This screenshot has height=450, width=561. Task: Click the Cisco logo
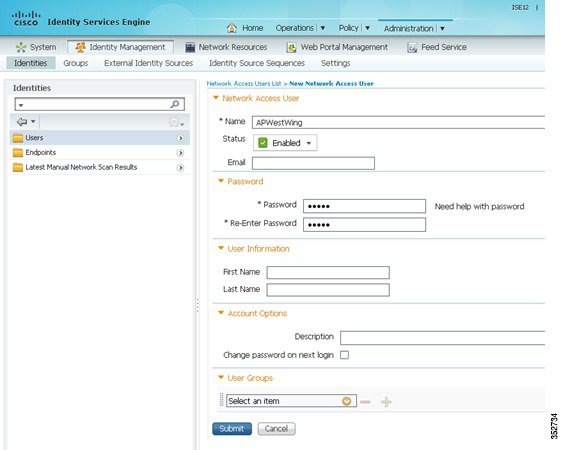pyautogui.click(x=26, y=19)
